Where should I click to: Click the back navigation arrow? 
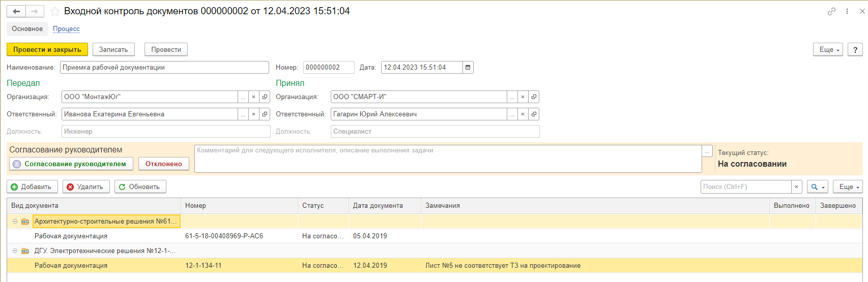tap(16, 11)
